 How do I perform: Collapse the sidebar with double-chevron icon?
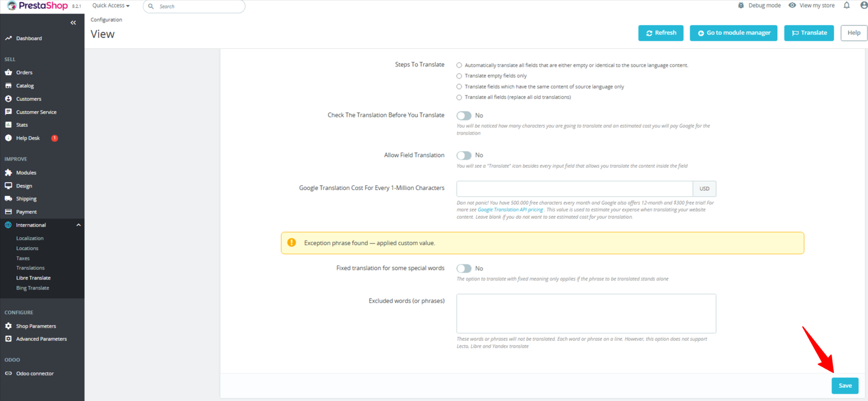tap(73, 23)
